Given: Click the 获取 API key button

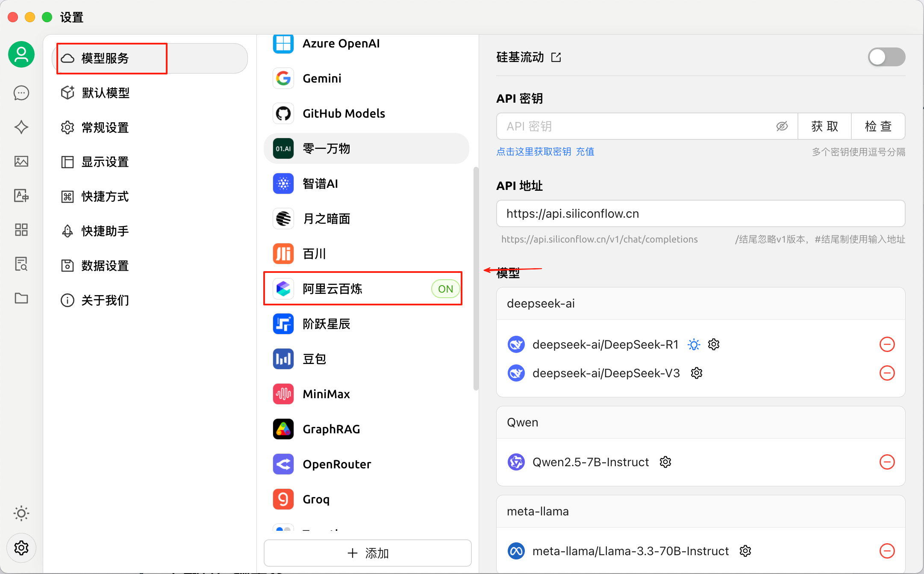Looking at the screenshot, I should [824, 126].
